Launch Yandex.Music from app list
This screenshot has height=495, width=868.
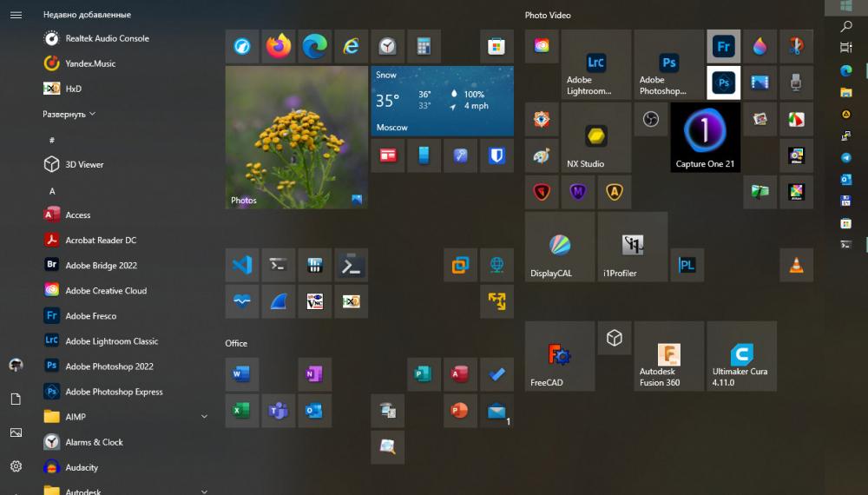tap(128, 63)
